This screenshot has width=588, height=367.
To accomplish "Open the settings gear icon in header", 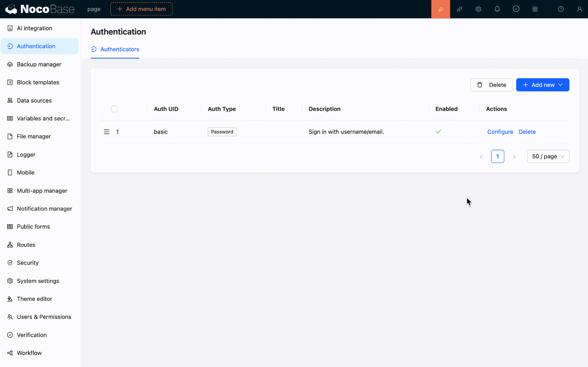I will pyautogui.click(x=478, y=9).
